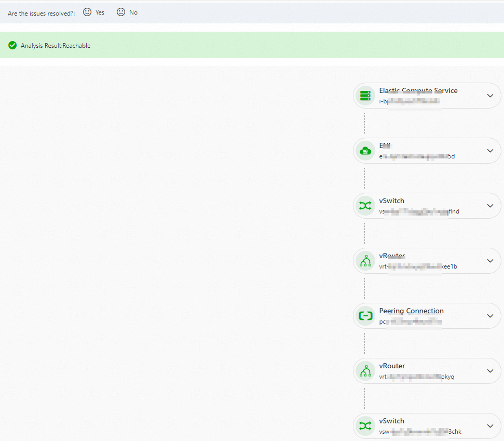Click the vRouter ID ending in xee1b
Screen dimensions: 504x441
pyautogui.click(x=418, y=266)
